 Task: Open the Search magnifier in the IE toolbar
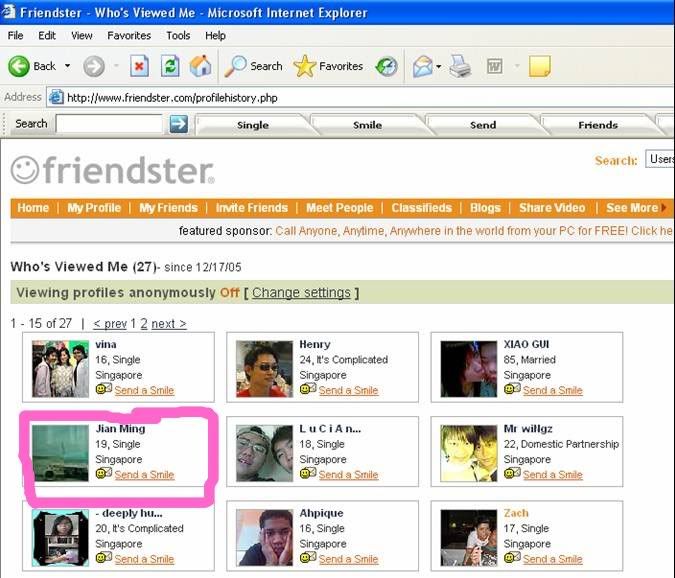(235, 66)
